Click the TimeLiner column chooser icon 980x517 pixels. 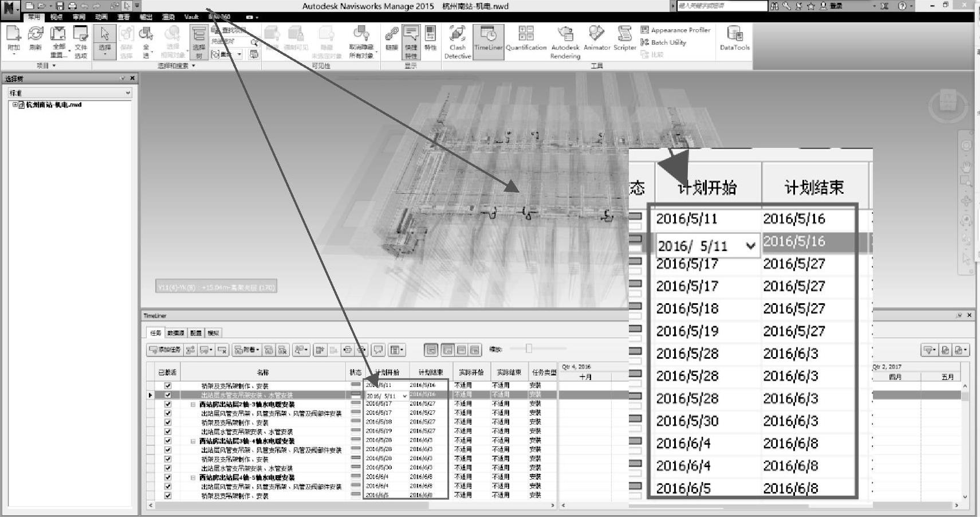coord(396,350)
